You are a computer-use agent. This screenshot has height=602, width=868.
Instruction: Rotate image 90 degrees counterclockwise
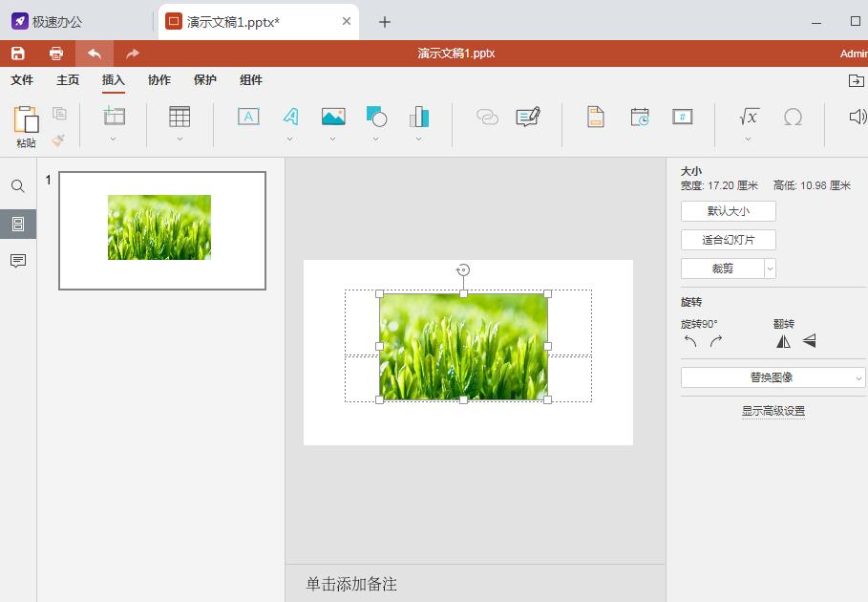coord(689,340)
